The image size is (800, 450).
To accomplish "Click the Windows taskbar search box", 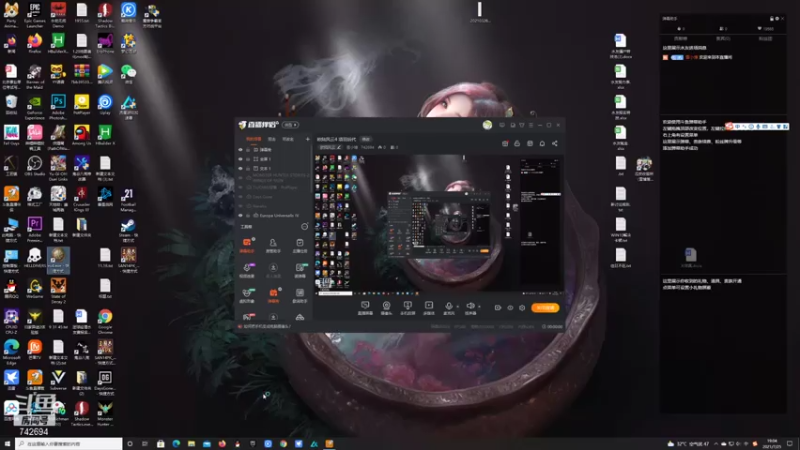I will [69, 444].
